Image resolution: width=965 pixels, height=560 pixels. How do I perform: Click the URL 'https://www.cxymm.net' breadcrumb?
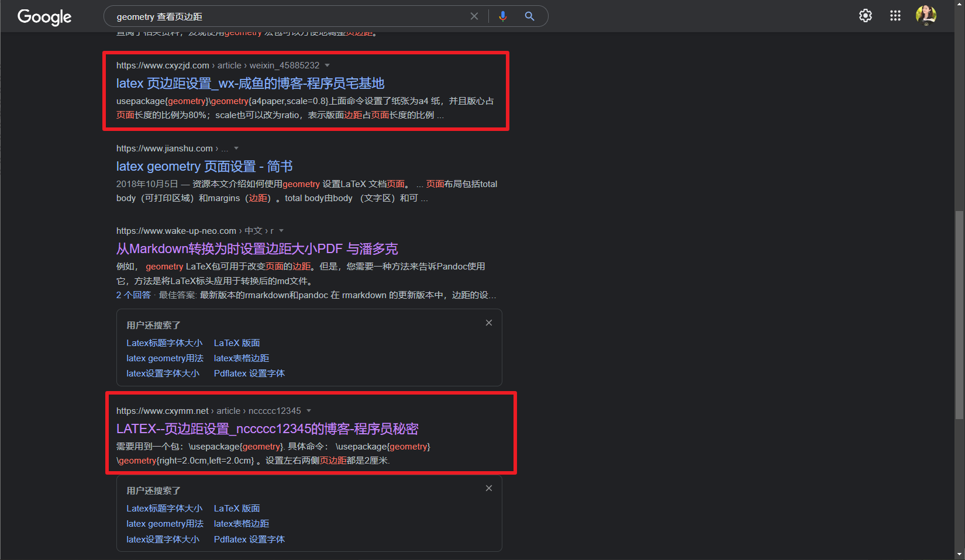click(163, 411)
